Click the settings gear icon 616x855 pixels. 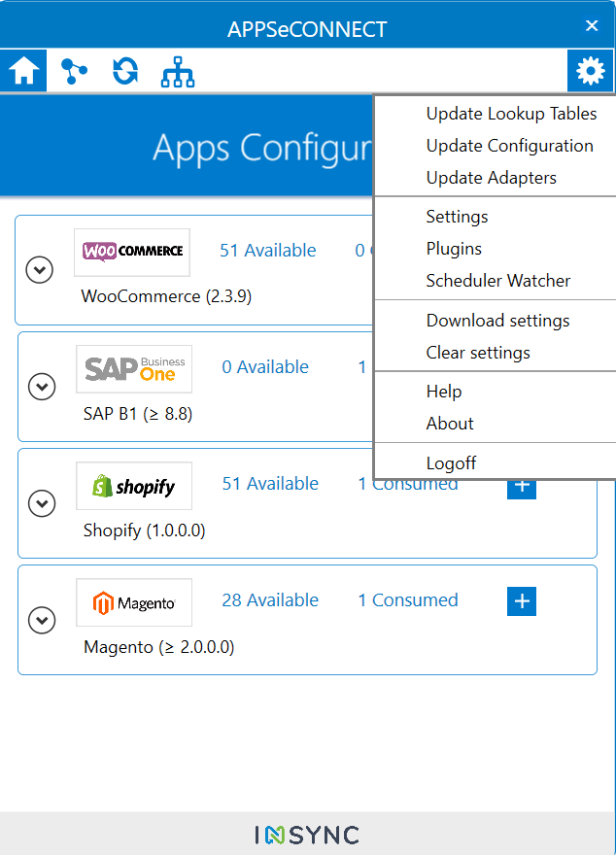(x=590, y=71)
